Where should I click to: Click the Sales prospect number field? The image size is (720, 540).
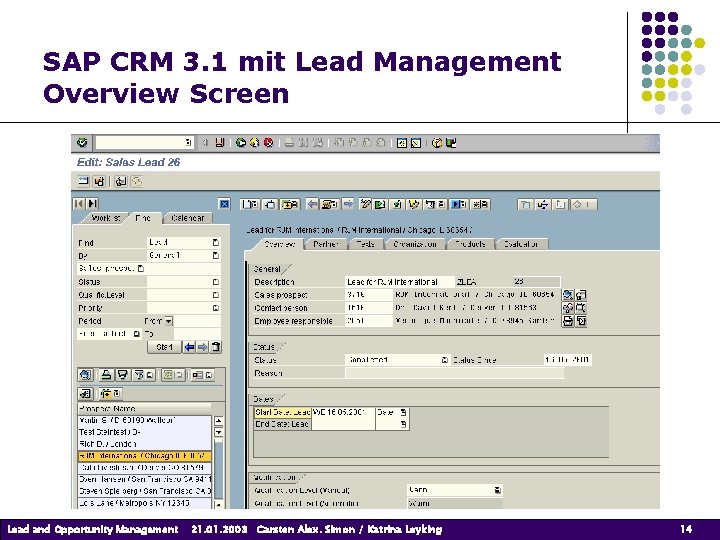(x=369, y=294)
